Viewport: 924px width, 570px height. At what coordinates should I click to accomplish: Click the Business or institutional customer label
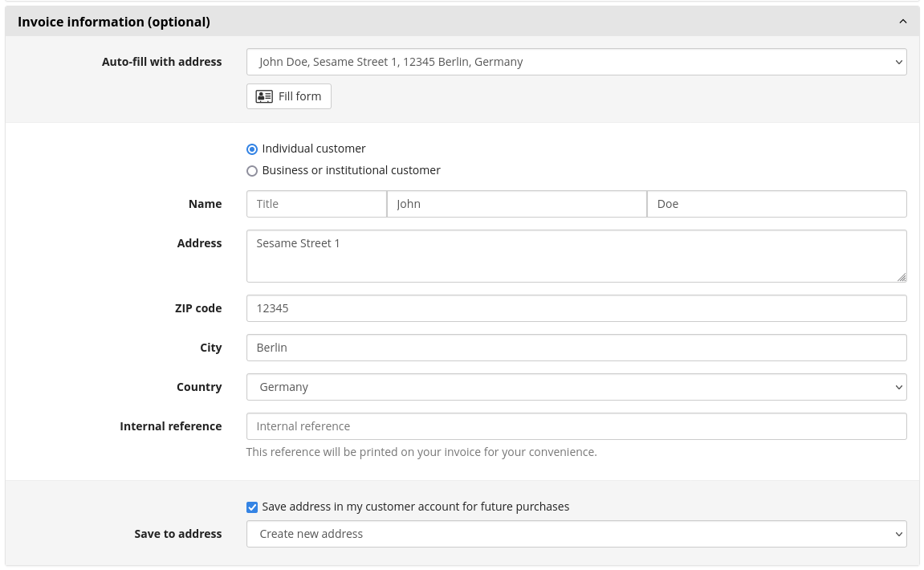click(351, 170)
